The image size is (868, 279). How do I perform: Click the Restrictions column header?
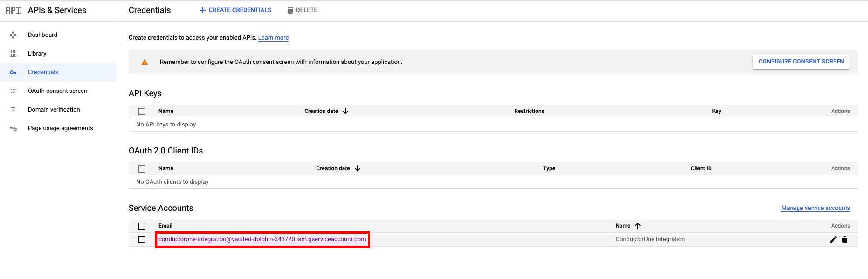pos(529,111)
